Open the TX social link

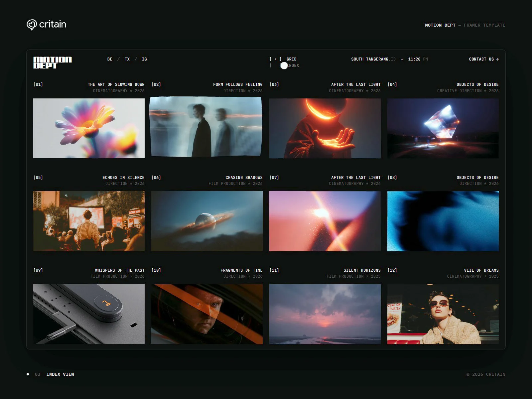(127, 59)
